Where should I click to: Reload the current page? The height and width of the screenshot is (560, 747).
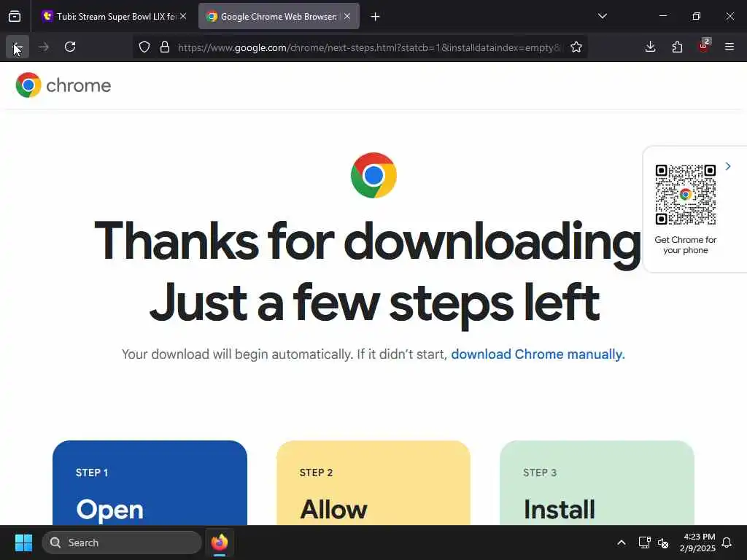point(70,47)
